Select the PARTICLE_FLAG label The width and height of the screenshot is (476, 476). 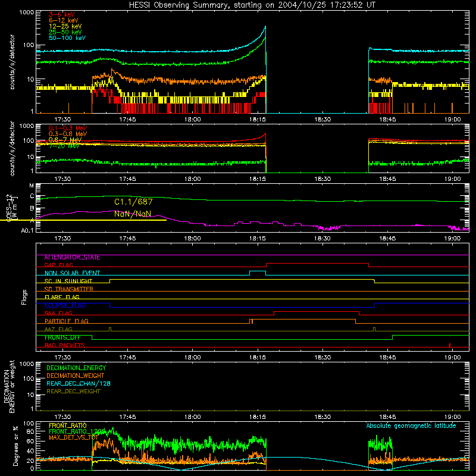pos(67,321)
